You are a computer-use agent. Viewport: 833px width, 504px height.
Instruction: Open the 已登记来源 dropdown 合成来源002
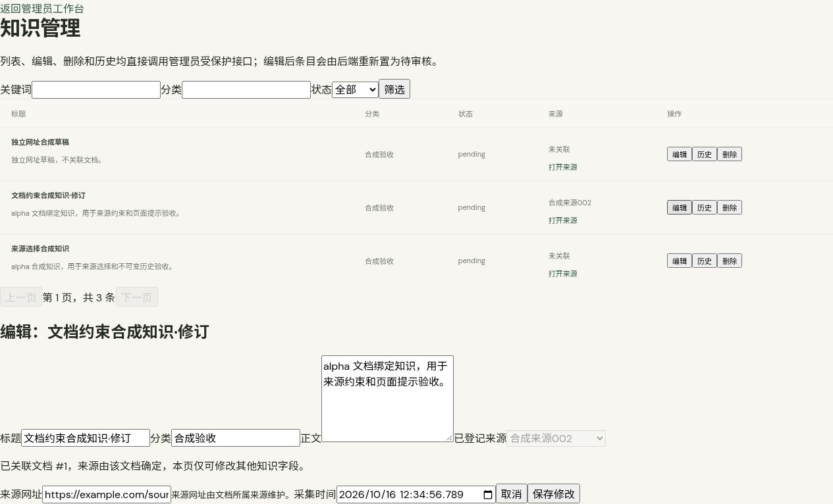point(556,438)
